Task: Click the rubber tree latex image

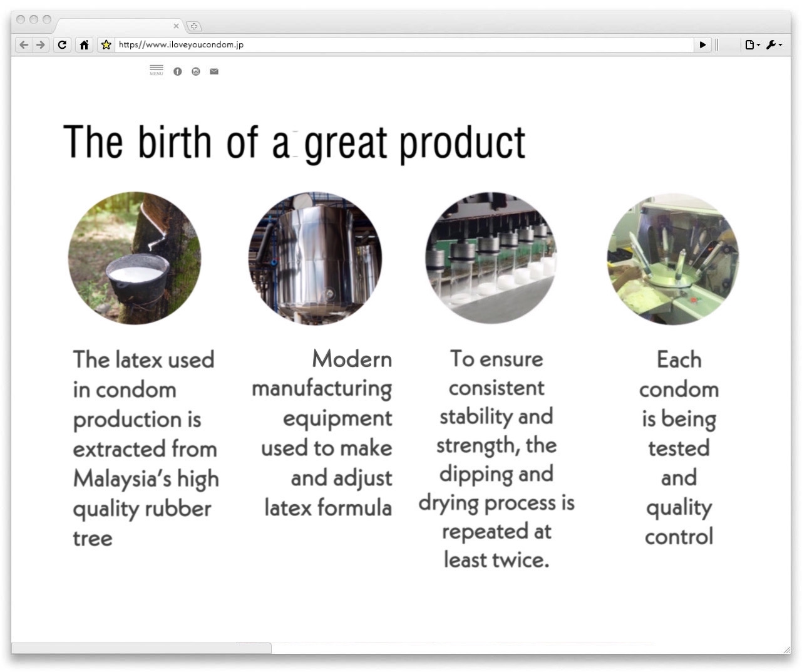Action: pos(135,258)
